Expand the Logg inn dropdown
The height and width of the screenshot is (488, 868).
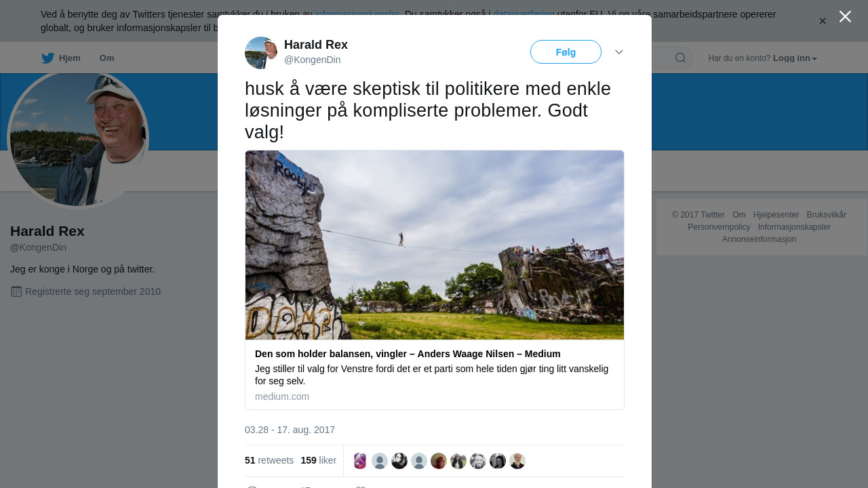[795, 58]
